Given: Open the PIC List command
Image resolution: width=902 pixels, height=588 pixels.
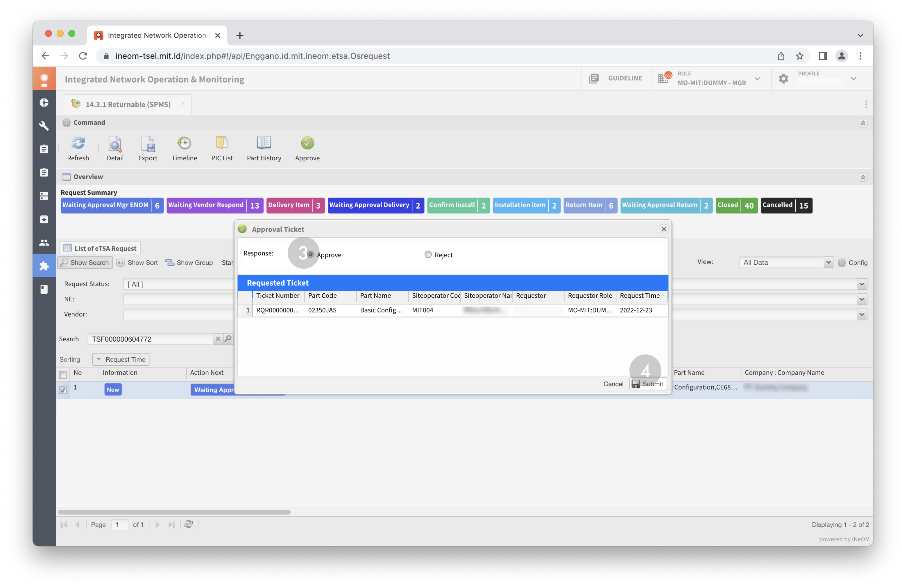Looking at the screenshot, I should (x=222, y=148).
